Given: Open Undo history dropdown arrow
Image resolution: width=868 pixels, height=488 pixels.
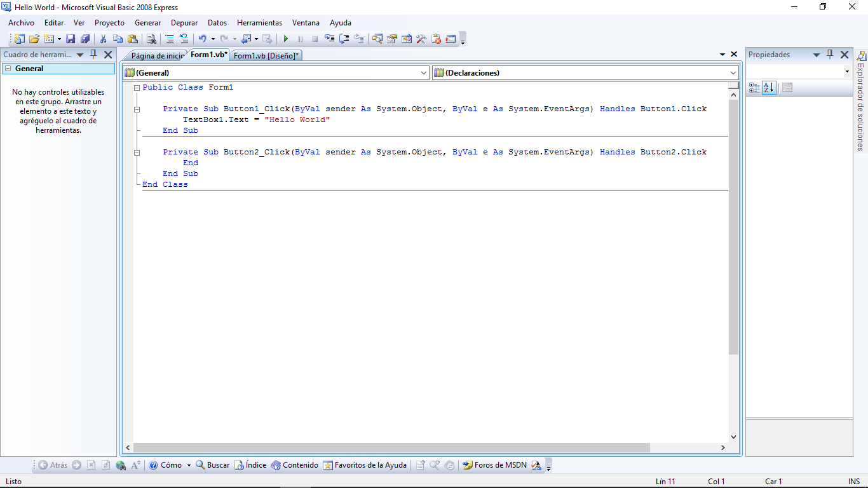Looking at the screenshot, I should click(x=213, y=39).
